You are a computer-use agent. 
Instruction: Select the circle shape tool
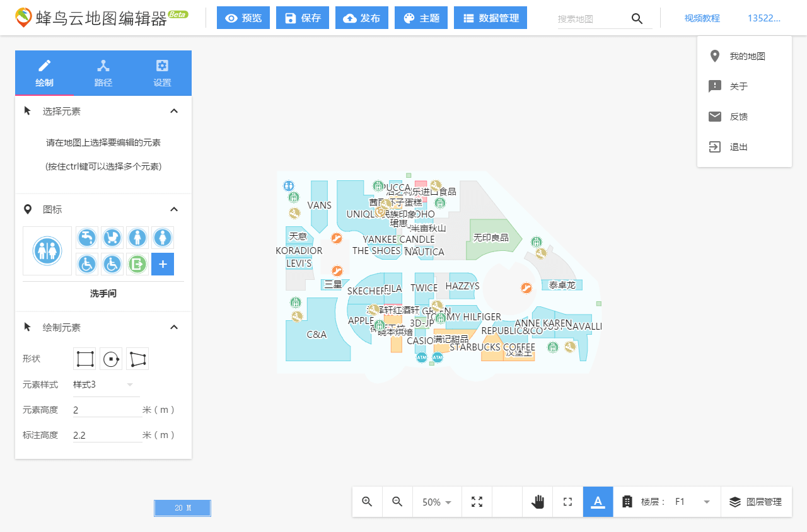pos(111,359)
